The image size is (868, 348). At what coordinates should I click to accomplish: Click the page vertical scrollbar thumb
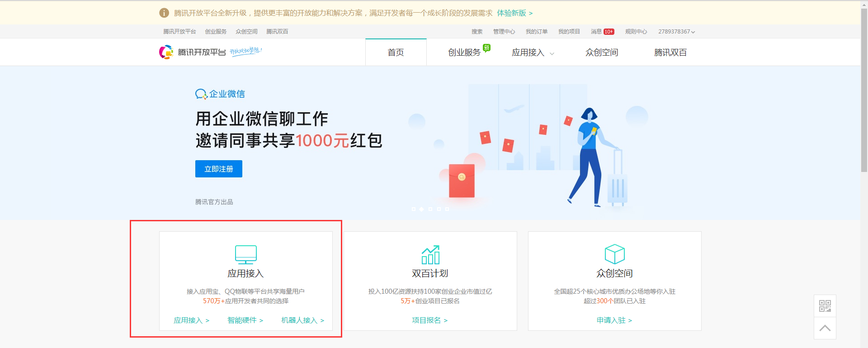tap(864, 90)
